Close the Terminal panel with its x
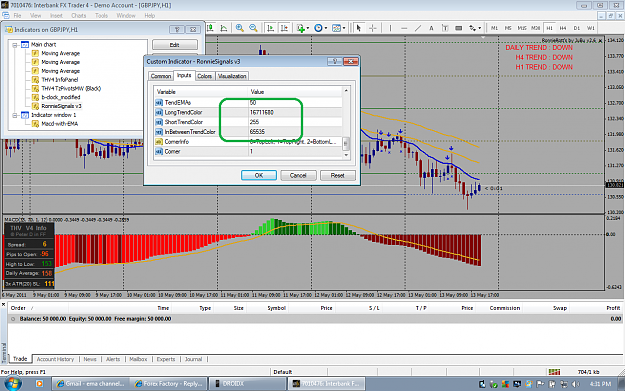The image size is (625, 391). coord(3,305)
